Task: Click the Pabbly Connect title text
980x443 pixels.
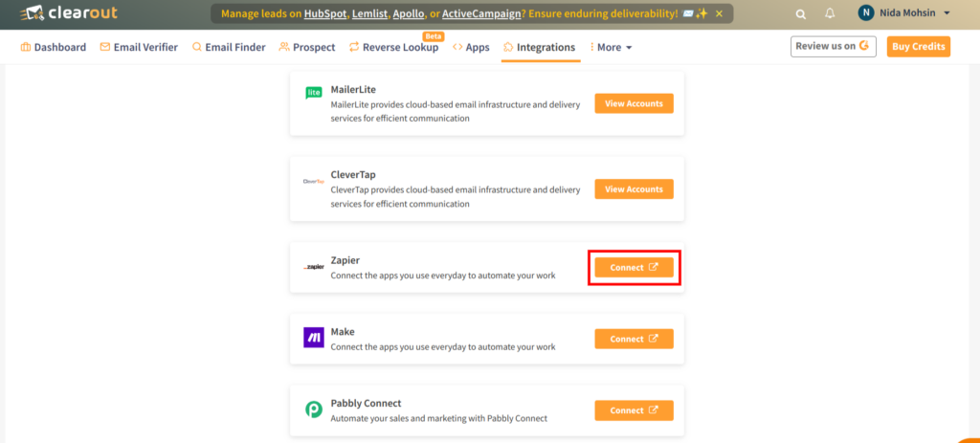Action: (366, 403)
